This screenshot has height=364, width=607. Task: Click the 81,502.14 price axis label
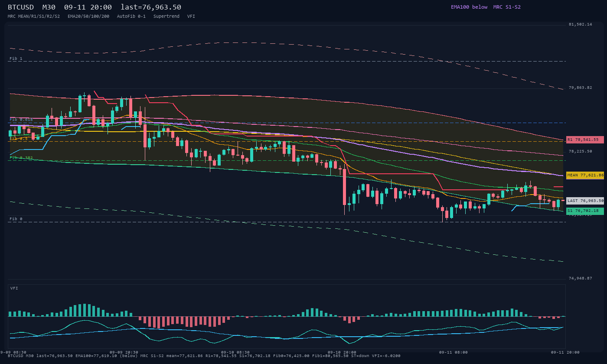click(x=580, y=24)
